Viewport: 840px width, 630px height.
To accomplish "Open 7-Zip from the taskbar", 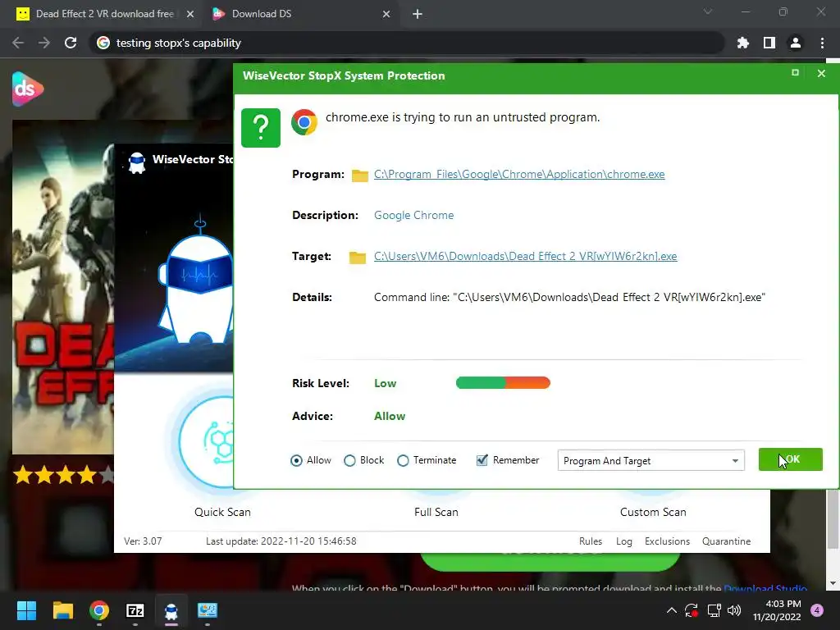I will click(x=135, y=610).
